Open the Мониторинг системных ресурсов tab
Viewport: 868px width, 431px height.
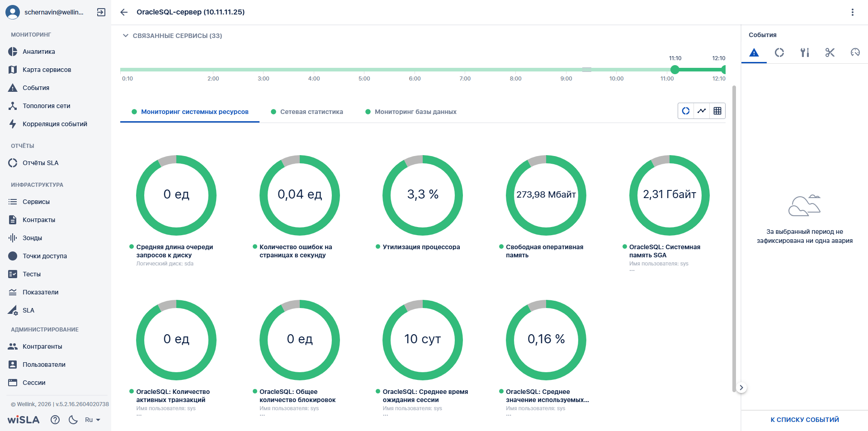point(190,112)
